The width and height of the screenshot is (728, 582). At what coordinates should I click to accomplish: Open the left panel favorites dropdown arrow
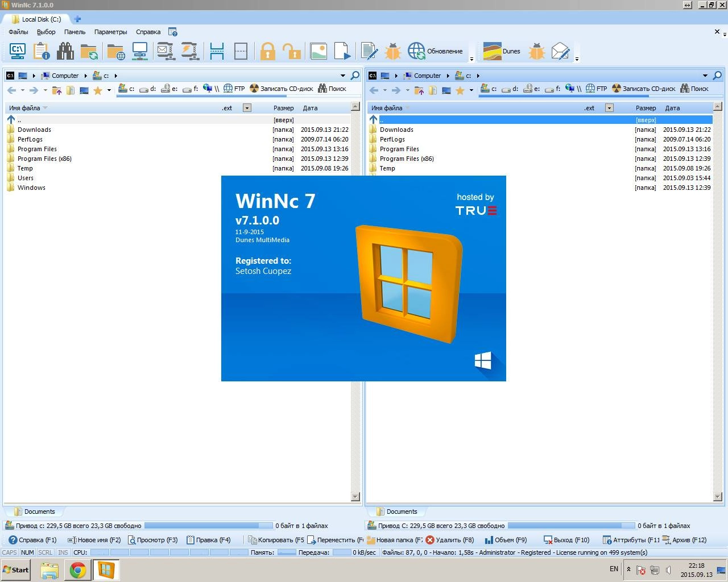[x=109, y=90]
